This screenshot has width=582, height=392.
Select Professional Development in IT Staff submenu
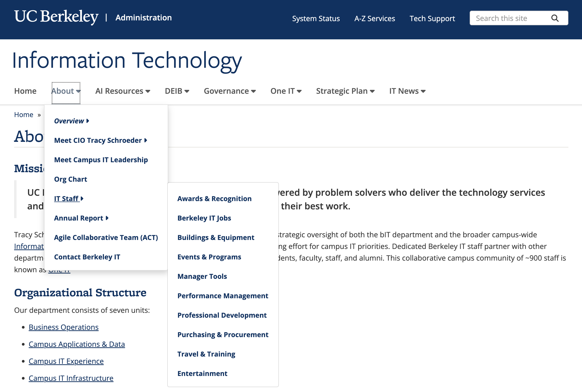coord(222,315)
